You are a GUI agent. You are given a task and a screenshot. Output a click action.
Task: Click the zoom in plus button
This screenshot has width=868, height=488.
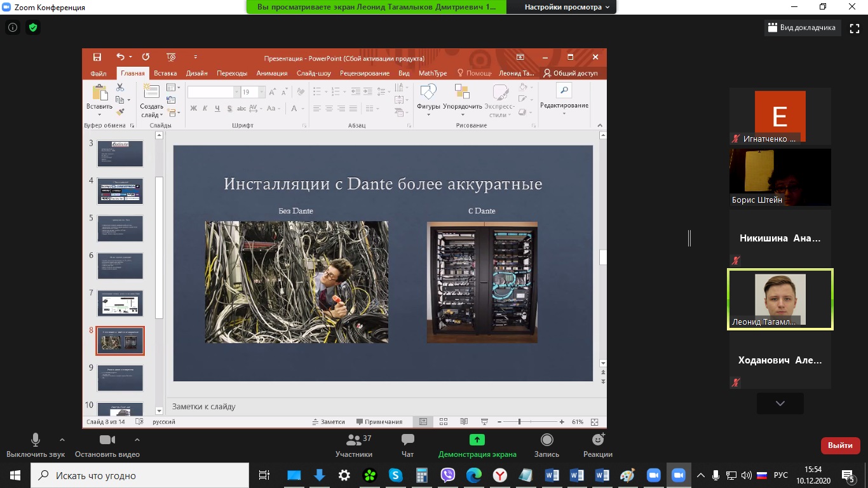coord(562,422)
